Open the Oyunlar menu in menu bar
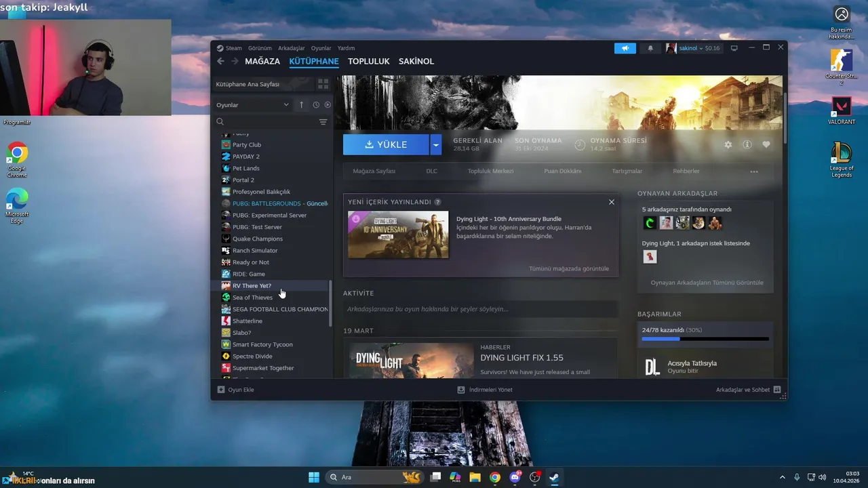Viewport: 868px width, 488px height. (321, 48)
